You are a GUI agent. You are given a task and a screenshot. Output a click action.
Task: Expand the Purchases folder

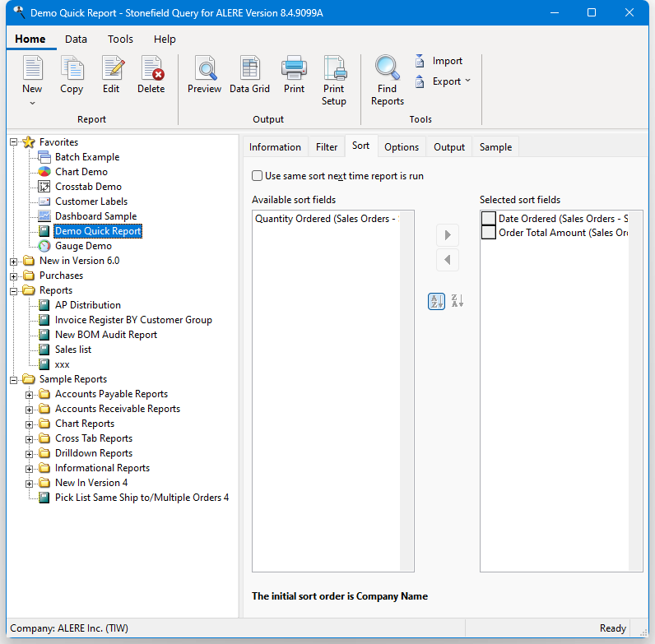pyautogui.click(x=14, y=276)
